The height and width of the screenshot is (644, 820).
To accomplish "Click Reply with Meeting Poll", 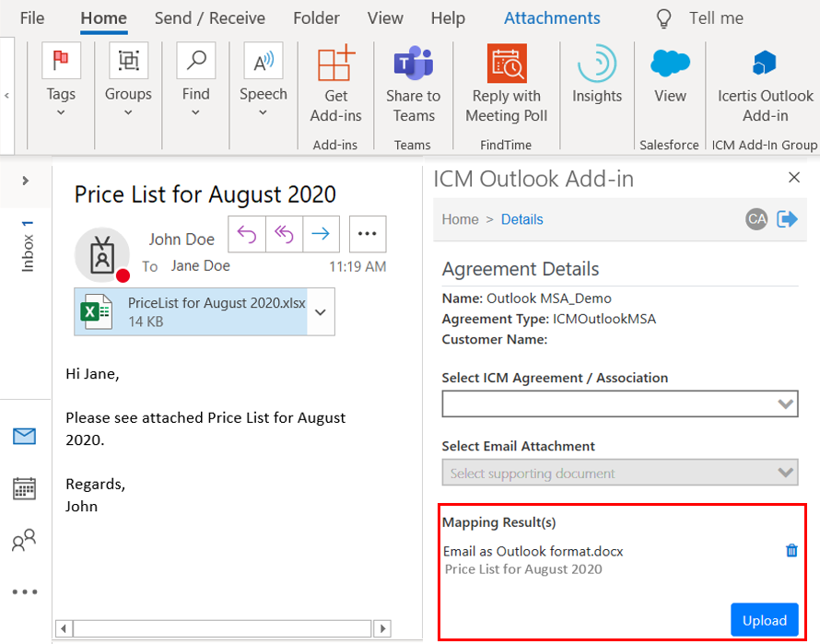I will [x=506, y=85].
